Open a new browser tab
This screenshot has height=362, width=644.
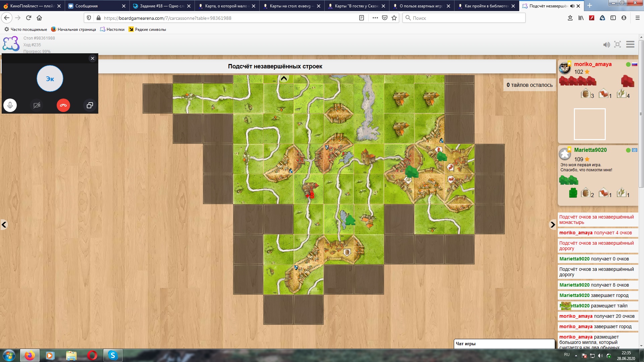tap(590, 6)
